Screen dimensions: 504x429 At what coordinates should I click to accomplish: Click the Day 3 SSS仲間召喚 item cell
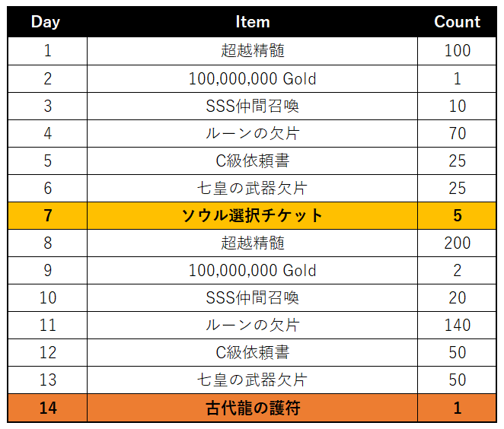pos(252,106)
